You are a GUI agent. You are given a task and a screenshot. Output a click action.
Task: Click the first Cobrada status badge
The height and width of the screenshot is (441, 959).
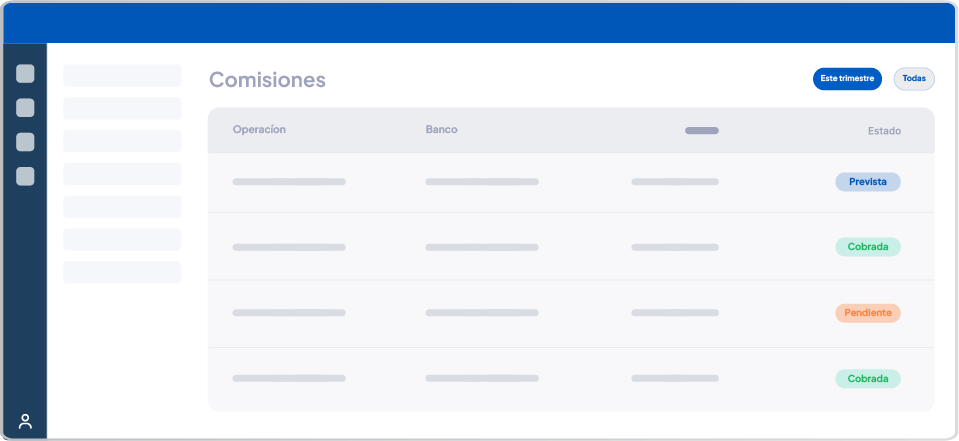[x=868, y=247]
